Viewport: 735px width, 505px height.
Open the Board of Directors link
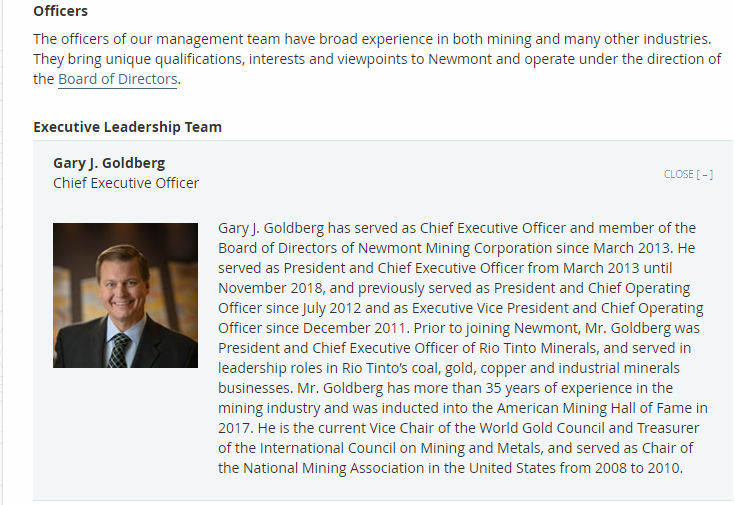coord(118,79)
